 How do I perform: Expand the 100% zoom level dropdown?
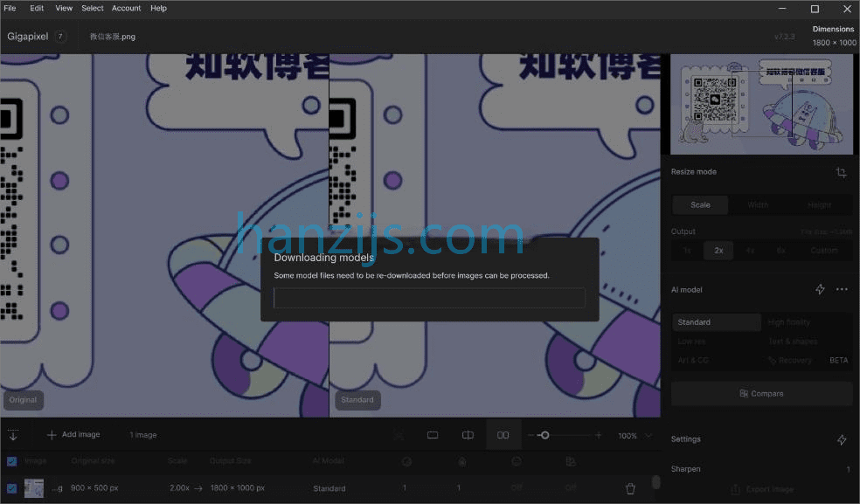[x=648, y=436]
